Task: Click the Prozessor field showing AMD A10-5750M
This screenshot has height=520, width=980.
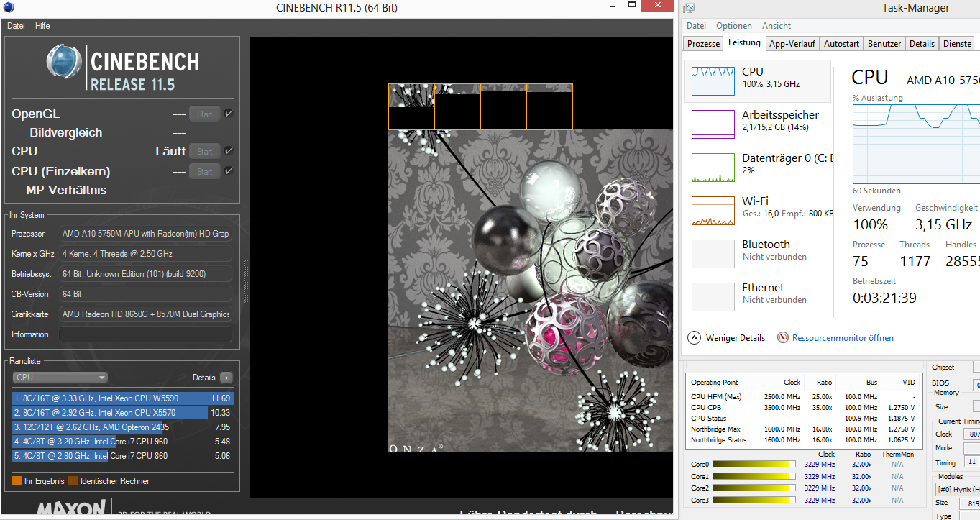Action: 145,234
